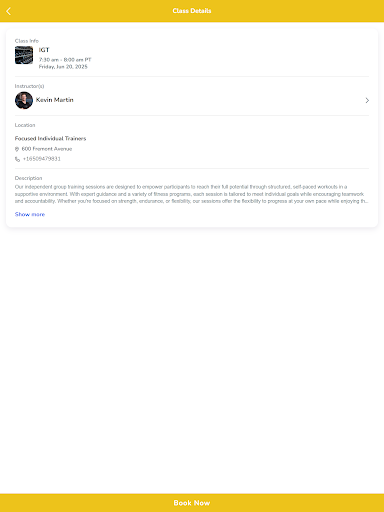
Task: Open the 600 Fremont Avenue address
Action: pos(47,149)
